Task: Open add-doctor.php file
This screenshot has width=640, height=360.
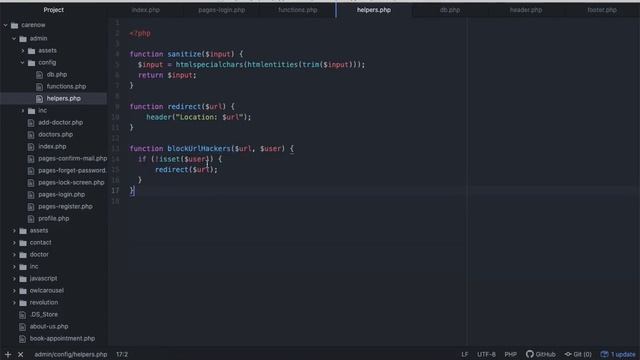Action: [x=60, y=122]
